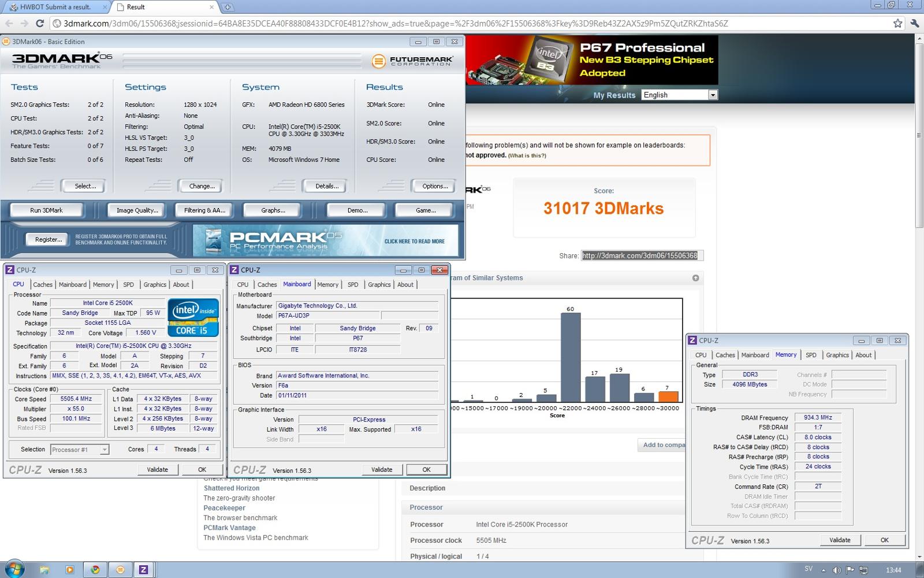This screenshot has width=924, height=578.
Task: Click OK in the CPU-Z Mainboard window
Action: coord(426,469)
